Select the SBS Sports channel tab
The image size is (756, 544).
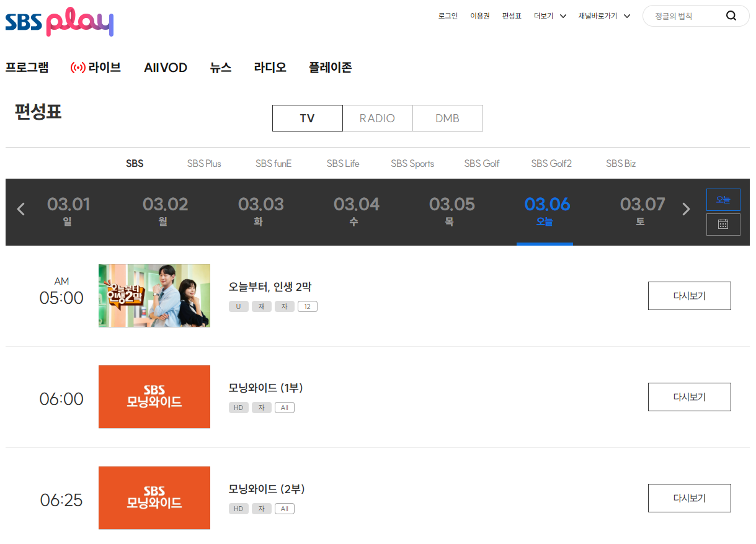(x=412, y=163)
